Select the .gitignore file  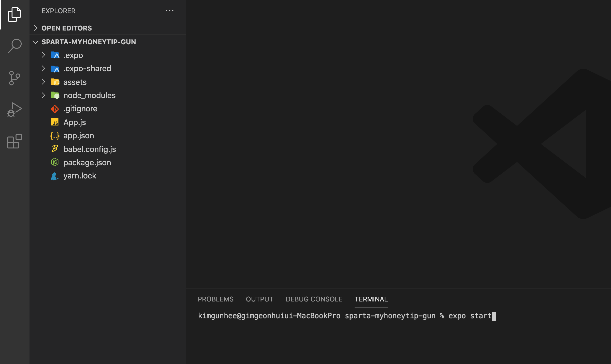click(x=80, y=109)
